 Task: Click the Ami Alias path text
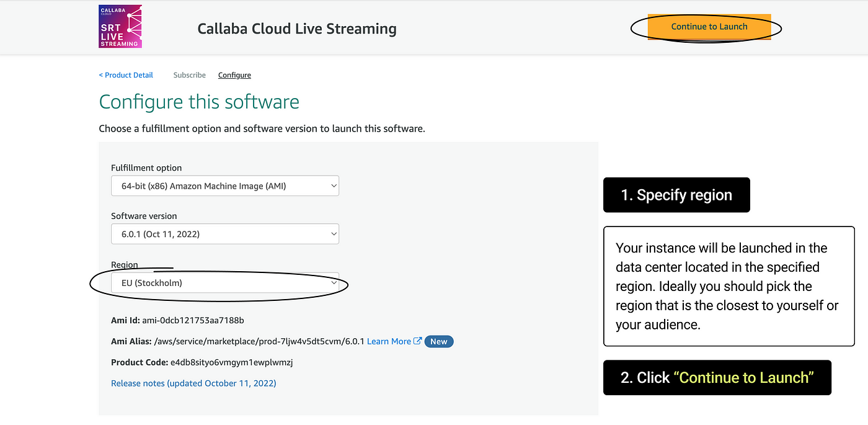259,341
